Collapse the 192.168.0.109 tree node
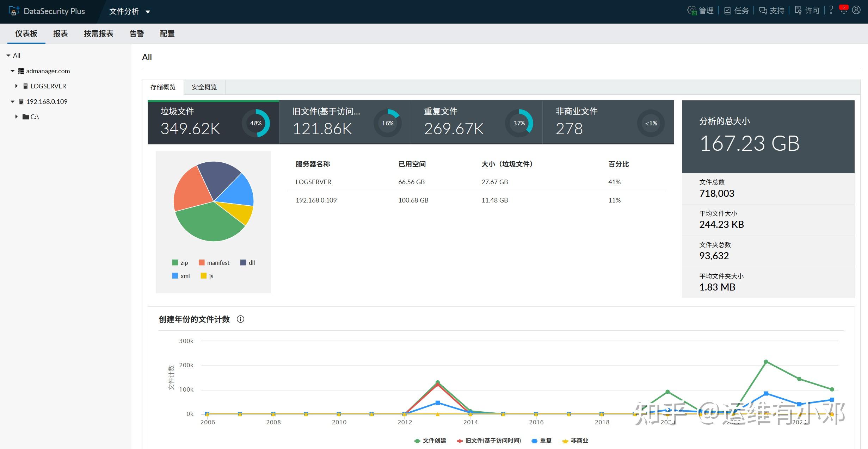 coord(13,101)
